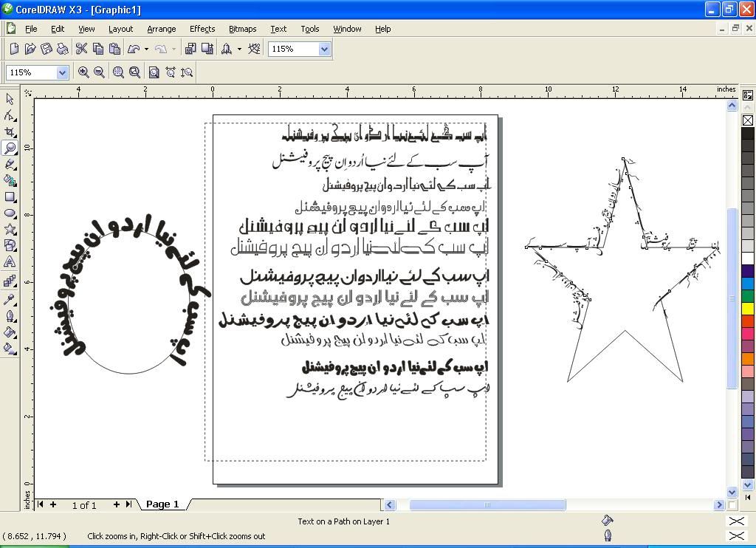
Task: Open the zoom toolbar 115% dropdown
Action: coord(62,72)
